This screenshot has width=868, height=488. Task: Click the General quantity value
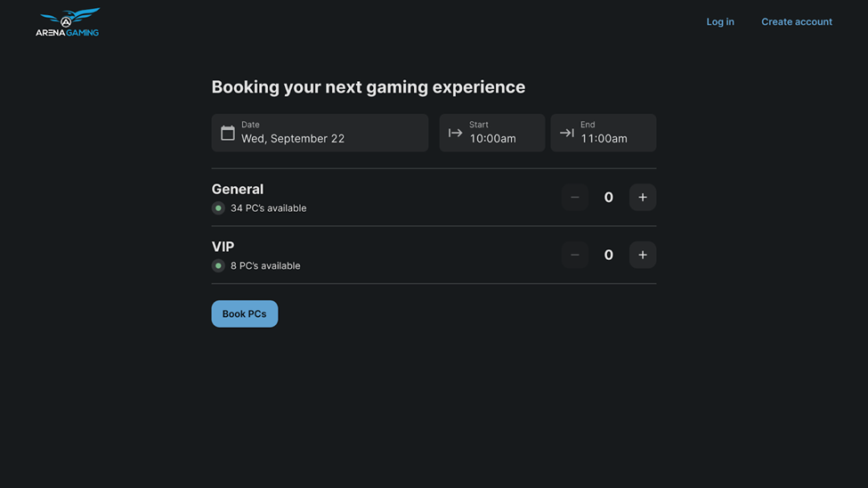coord(608,197)
